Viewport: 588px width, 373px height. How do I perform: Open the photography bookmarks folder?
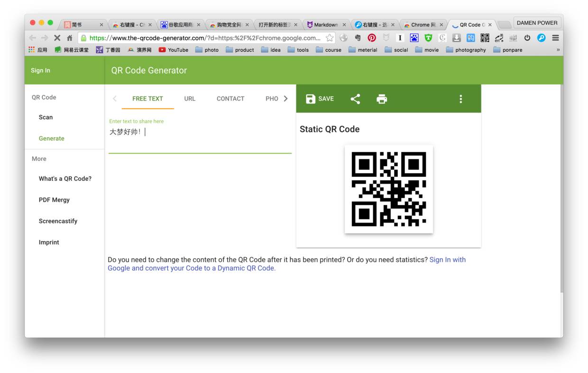point(466,50)
